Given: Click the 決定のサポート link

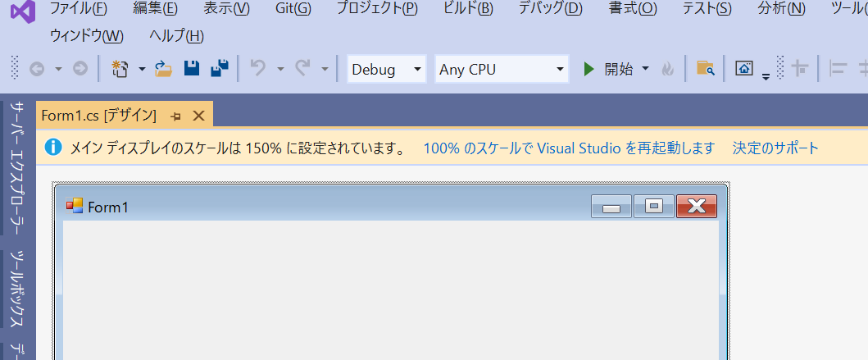Looking at the screenshot, I should pyautogui.click(x=775, y=148).
